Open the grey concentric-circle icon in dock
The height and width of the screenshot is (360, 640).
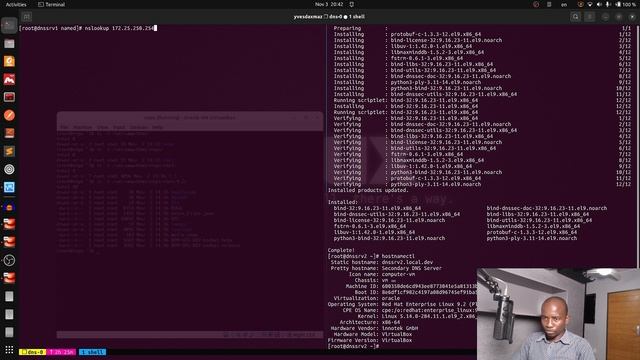[9, 169]
